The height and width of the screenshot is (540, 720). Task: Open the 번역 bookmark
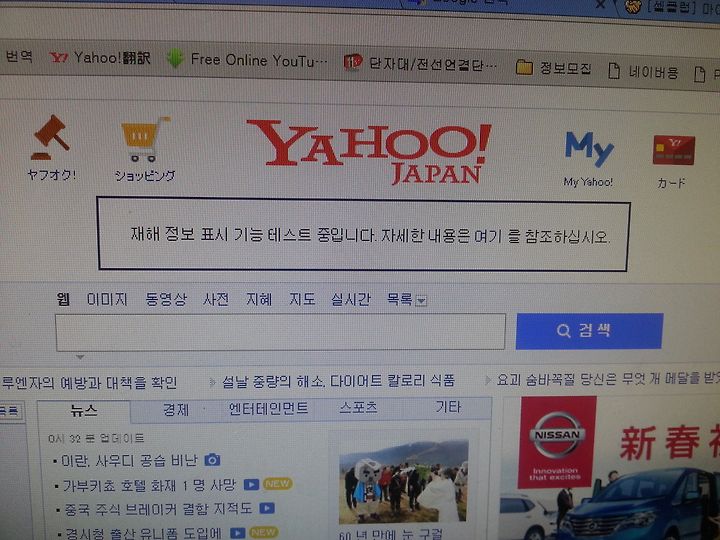point(18,56)
